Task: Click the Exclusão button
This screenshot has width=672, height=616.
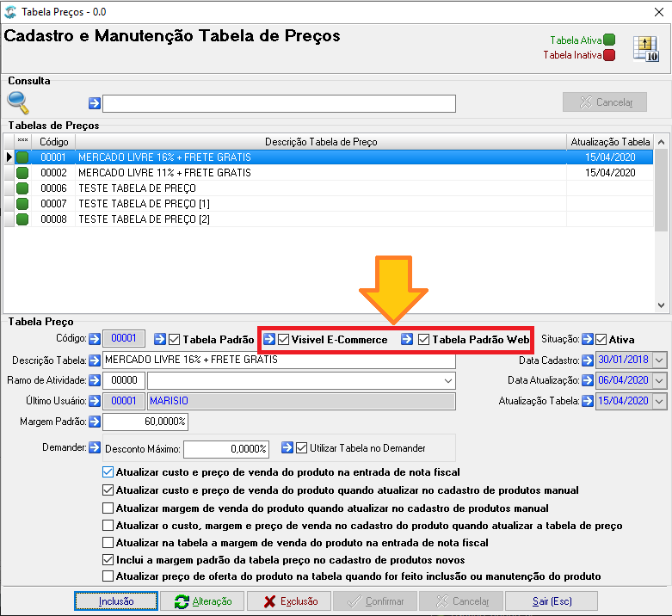Action: point(289,601)
